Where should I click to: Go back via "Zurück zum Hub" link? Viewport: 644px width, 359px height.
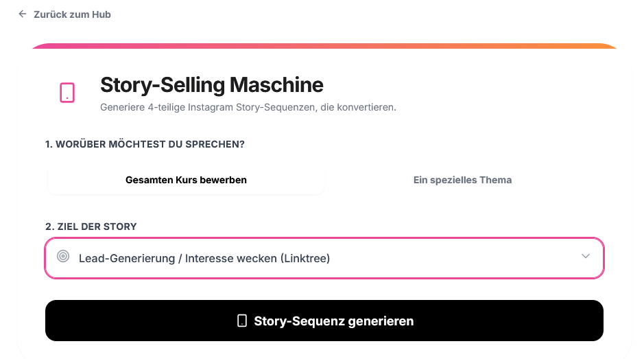click(71, 14)
